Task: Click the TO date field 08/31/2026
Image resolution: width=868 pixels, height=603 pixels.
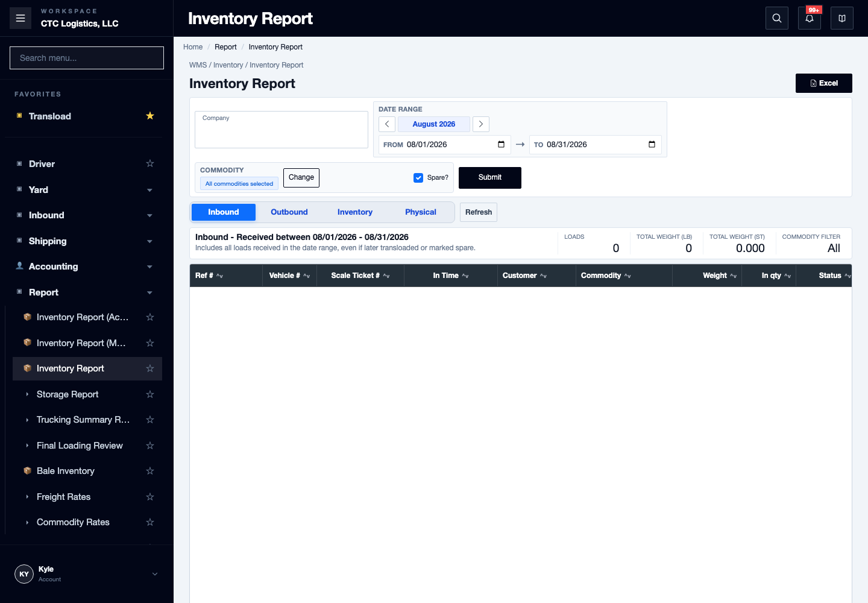Action: click(x=596, y=145)
